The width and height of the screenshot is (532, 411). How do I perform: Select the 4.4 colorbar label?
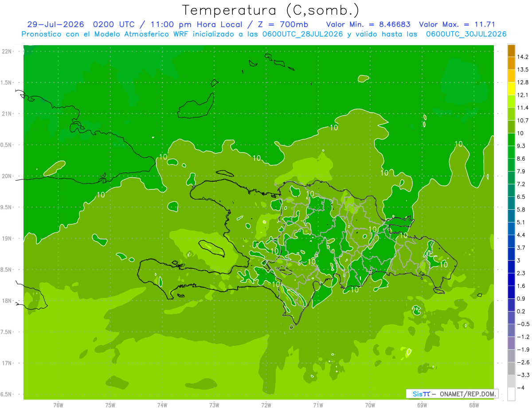point(521,235)
